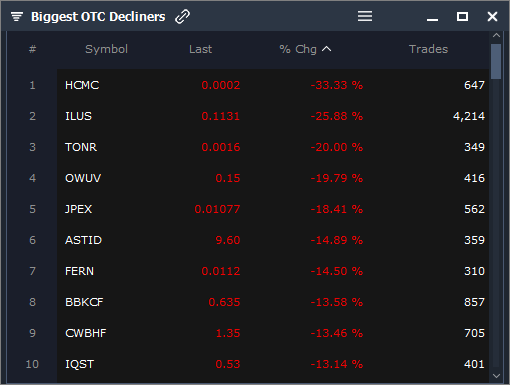The width and height of the screenshot is (510, 385).
Task: Click the link chain icon
Action: coord(182,16)
